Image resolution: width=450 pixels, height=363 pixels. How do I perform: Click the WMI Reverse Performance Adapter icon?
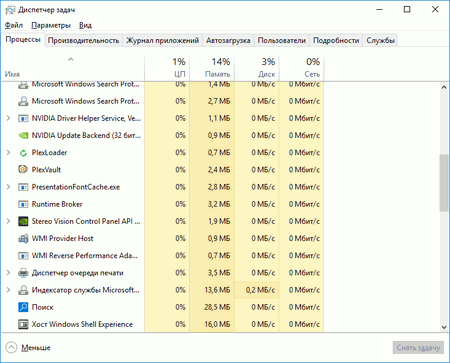pyautogui.click(x=23, y=256)
